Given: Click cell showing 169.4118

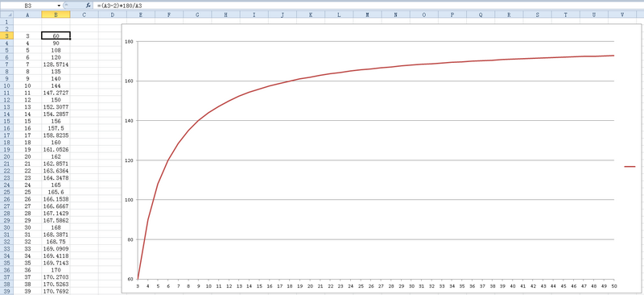Looking at the screenshot, I should [x=56, y=256].
